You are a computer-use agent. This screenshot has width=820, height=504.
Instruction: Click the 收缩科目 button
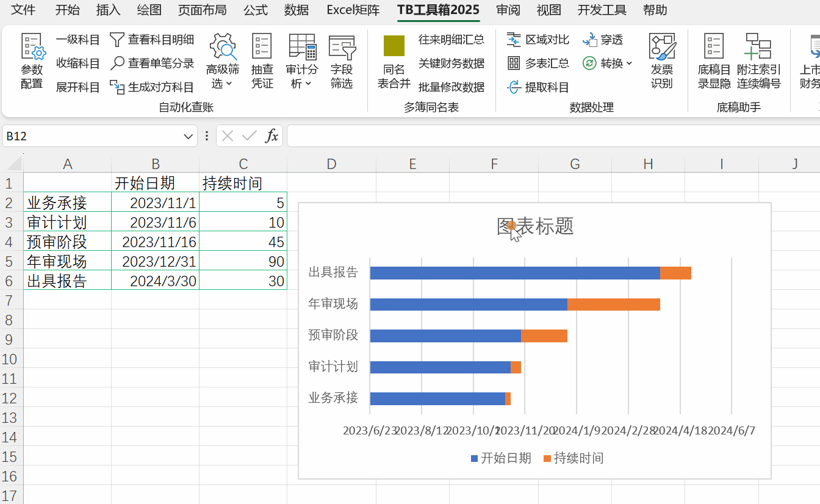point(78,63)
